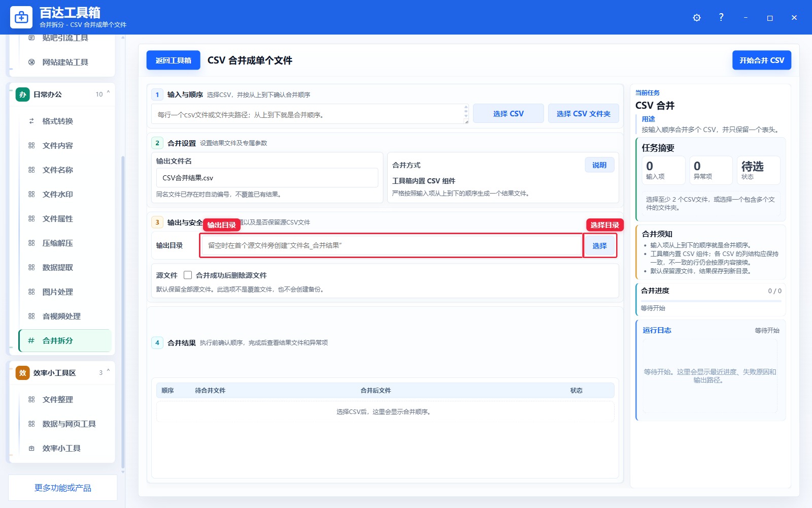Click the 顺序 column header
812x508 pixels.
(167, 390)
